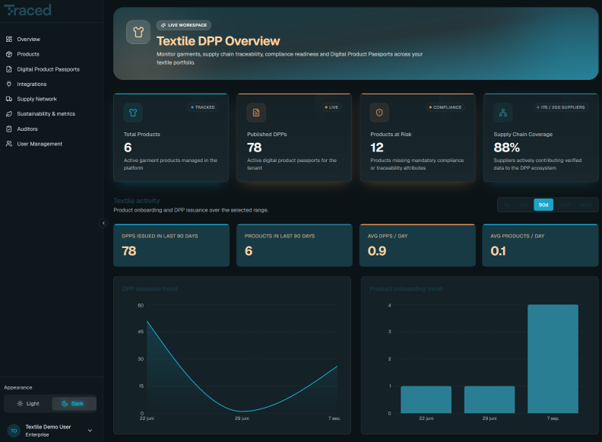This screenshot has width=602, height=442.
Task: Click the network icon on Supply Chain Coverage card
Action: click(x=503, y=113)
